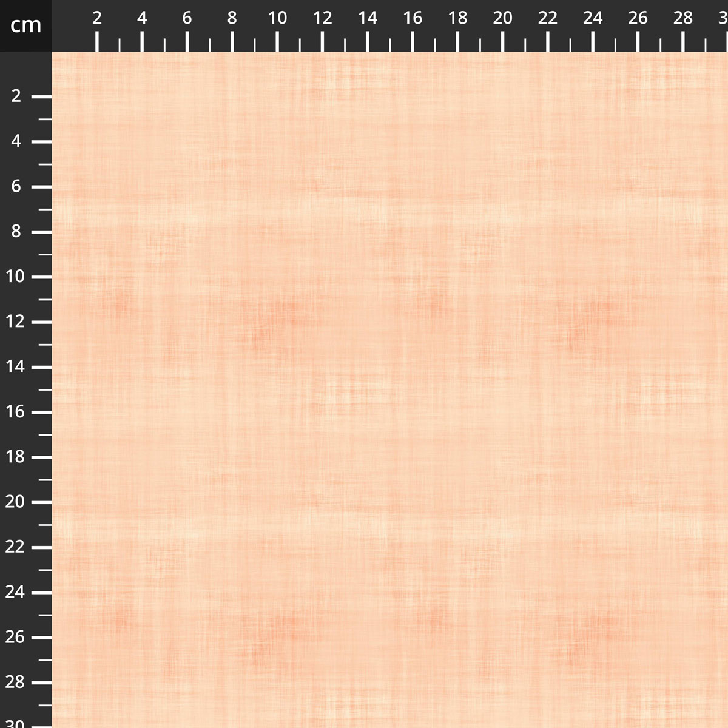Select the 6 mark on horizontal ruler
728x728 pixels.
click(187, 18)
